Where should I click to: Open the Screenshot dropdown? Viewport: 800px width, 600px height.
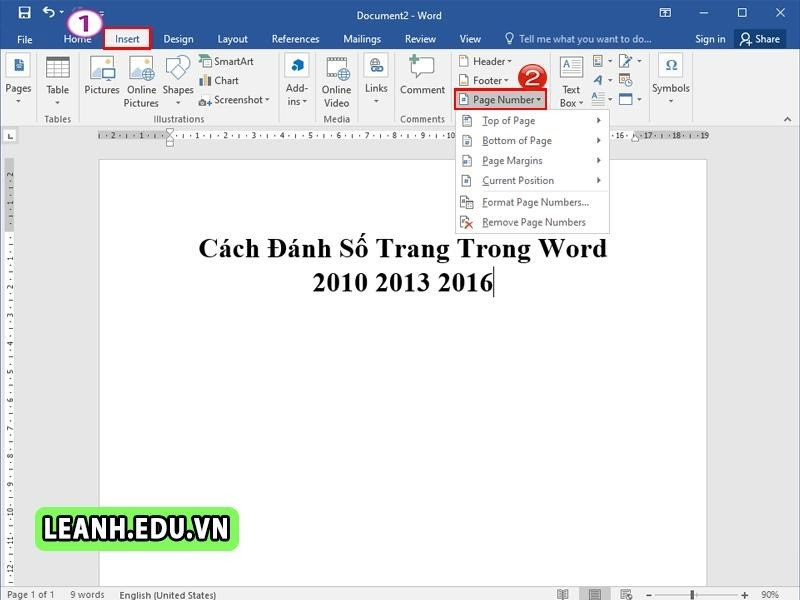coord(234,100)
